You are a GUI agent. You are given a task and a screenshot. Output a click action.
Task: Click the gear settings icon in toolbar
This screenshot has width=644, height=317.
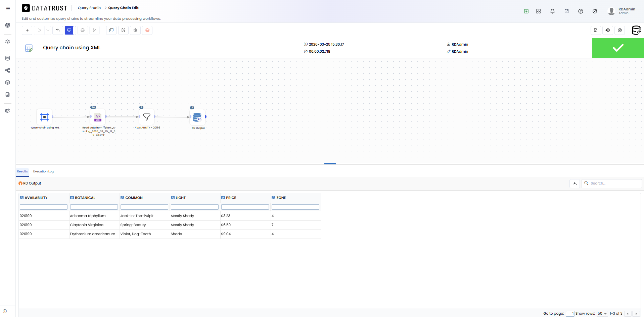135,30
